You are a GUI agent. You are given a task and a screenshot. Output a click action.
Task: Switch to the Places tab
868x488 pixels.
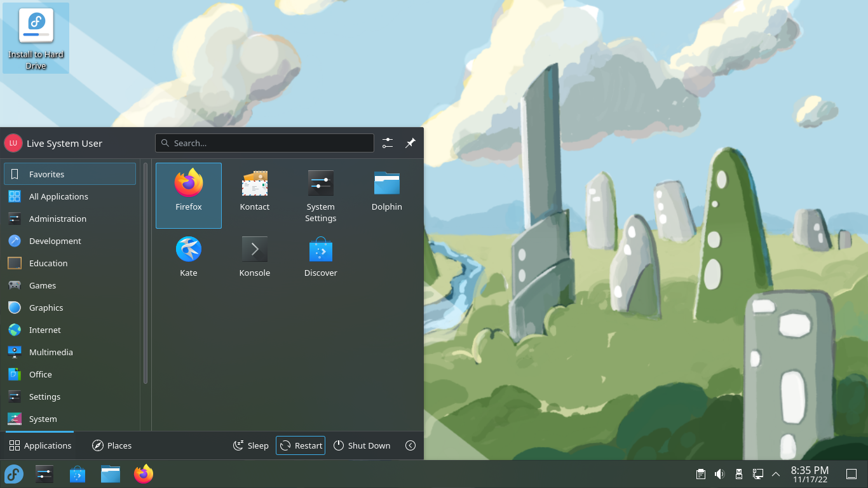click(x=112, y=445)
